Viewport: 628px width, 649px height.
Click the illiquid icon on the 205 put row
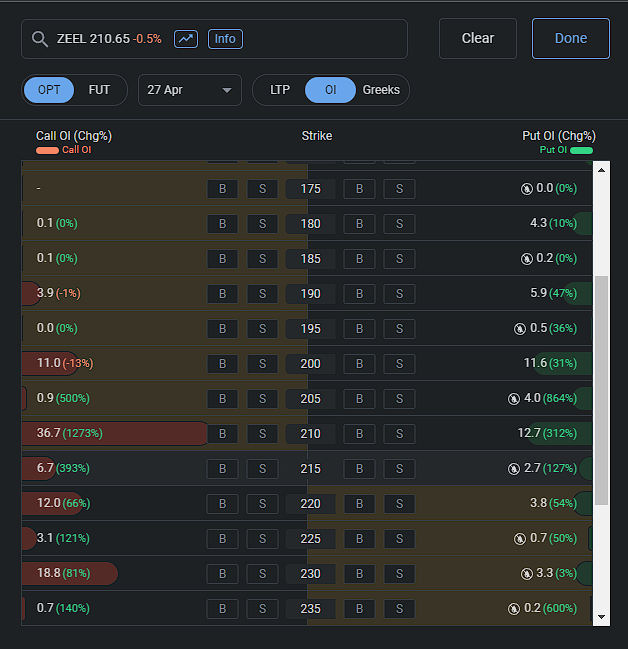tap(514, 399)
